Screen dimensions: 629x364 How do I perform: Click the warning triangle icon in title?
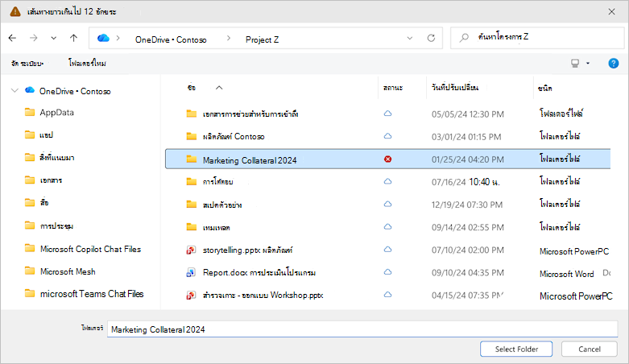pyautogui.click(x=15, y=11)
